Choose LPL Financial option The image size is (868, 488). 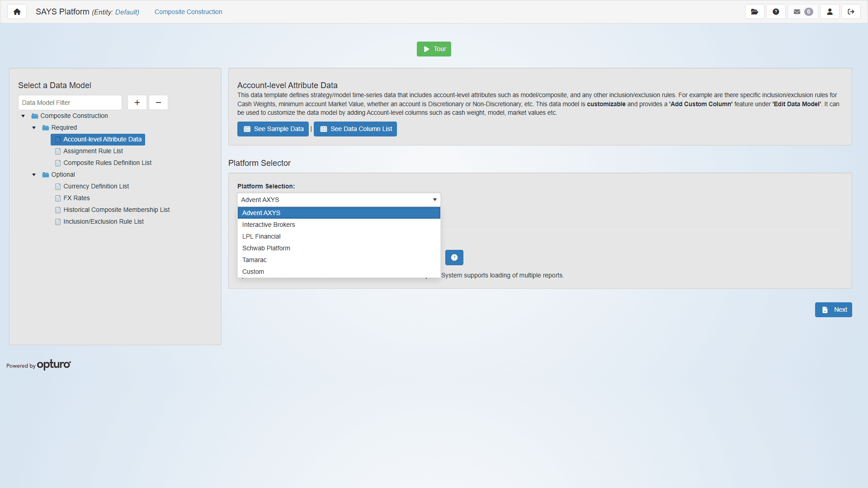339,236
